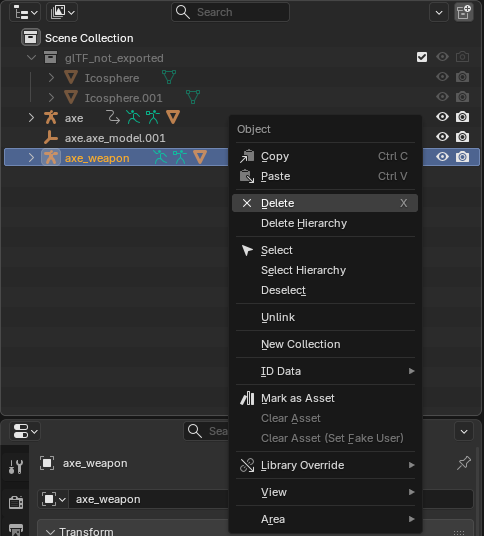Choose Delete Hierarchy in the context menu
The image size is (484, 536).
point(325,223)
